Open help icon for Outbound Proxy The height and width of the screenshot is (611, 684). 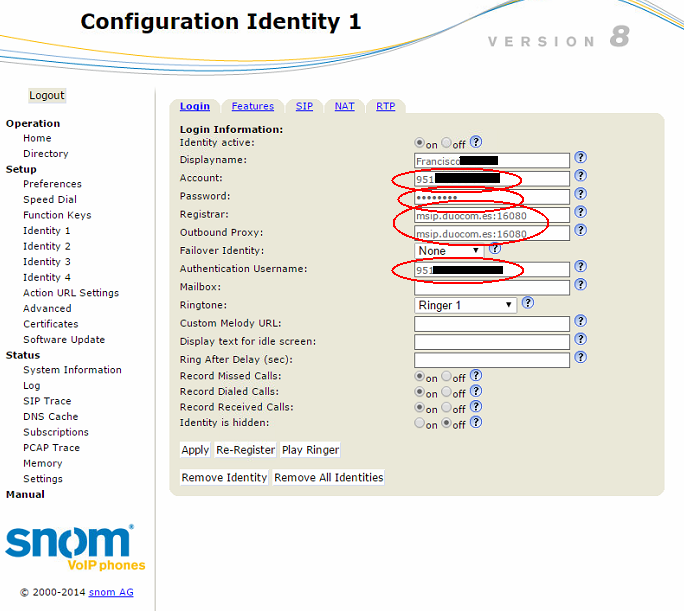click(x=580, y=232)
